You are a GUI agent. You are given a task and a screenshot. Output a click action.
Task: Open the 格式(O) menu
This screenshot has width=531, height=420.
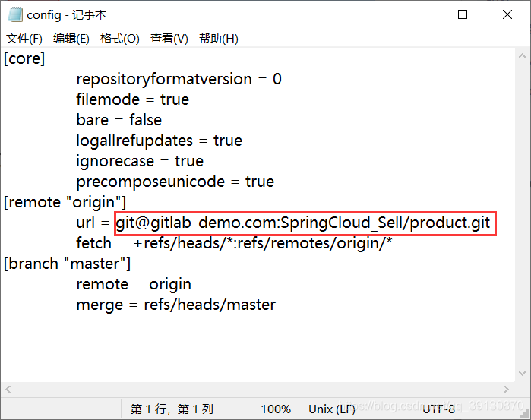pos(119,39)
